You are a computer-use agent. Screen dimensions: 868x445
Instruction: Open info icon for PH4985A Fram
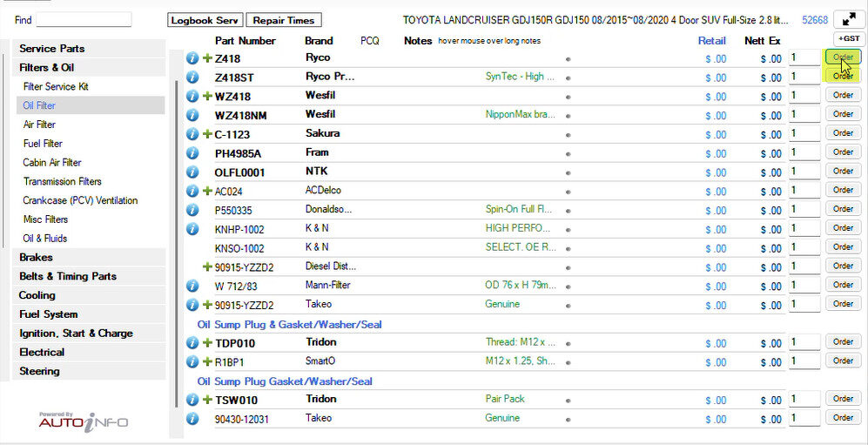192,153
